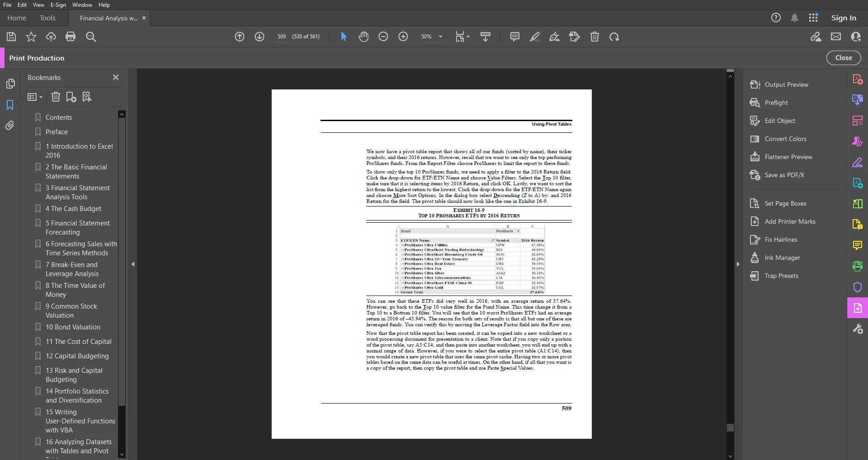Image resolution: width=868 pixels, height=460 pixels.
Task: Open Ink Manager
Action: coord(775,258)
